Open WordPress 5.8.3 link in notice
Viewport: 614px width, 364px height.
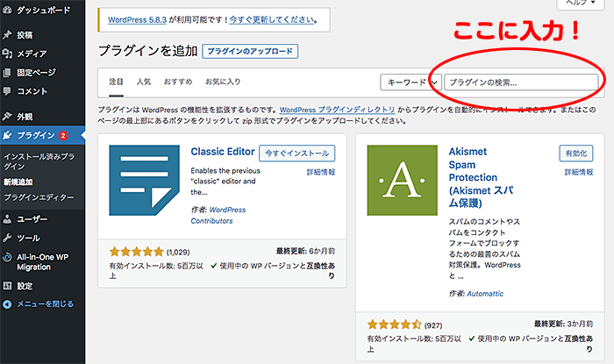(x=137, y=19)
